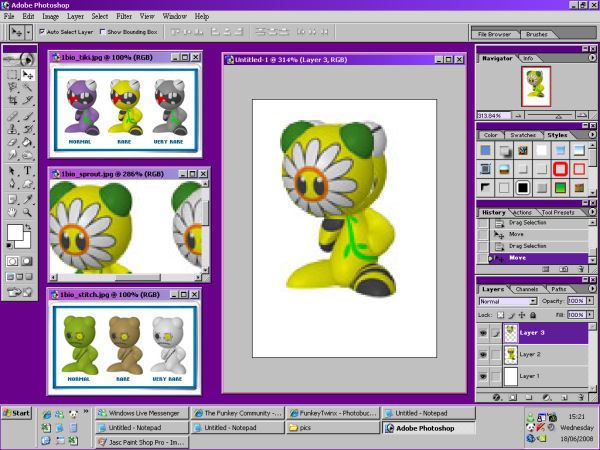Select the Magic Wand tool
Viewport: 600px width, 450px height.
coord(27,88)
